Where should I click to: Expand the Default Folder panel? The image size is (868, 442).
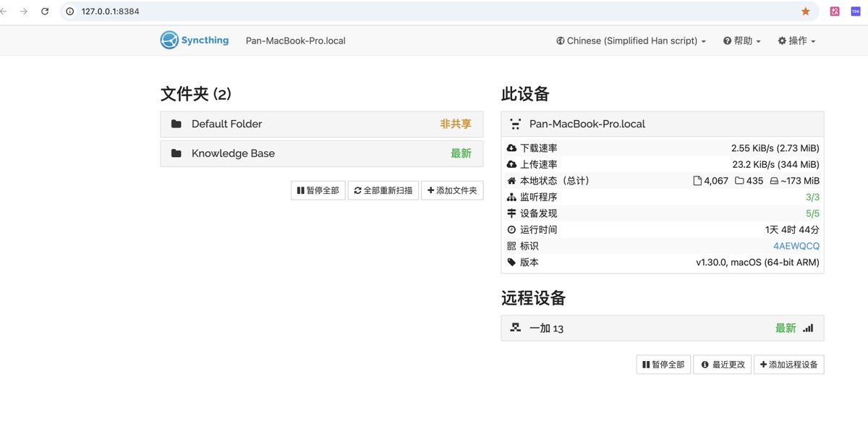coord(322,124)
